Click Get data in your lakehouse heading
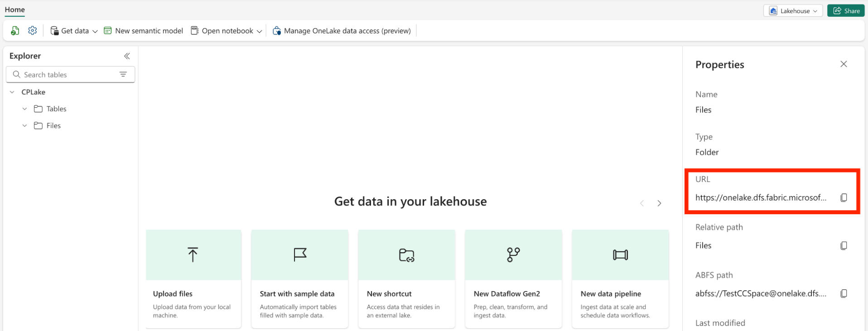This screenshot has width=868, height=331. click(410, 201)
